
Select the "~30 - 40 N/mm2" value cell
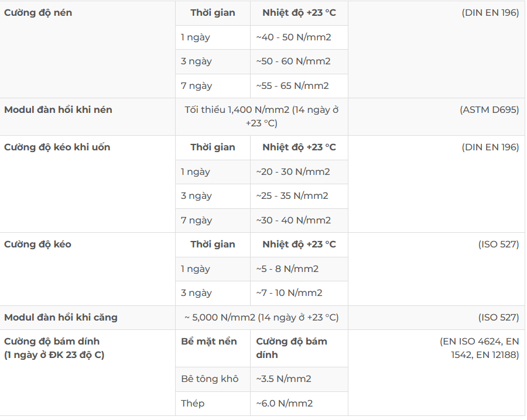click(x=293, y=221)
